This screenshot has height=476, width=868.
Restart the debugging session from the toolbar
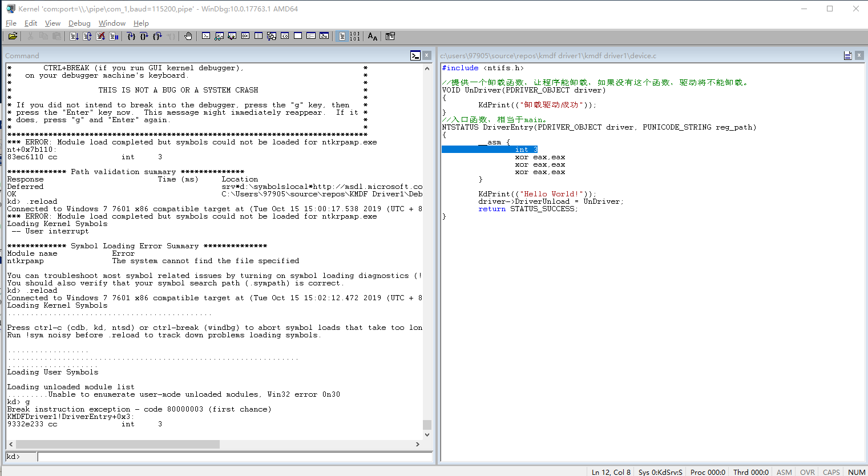[x=87, y=36]
